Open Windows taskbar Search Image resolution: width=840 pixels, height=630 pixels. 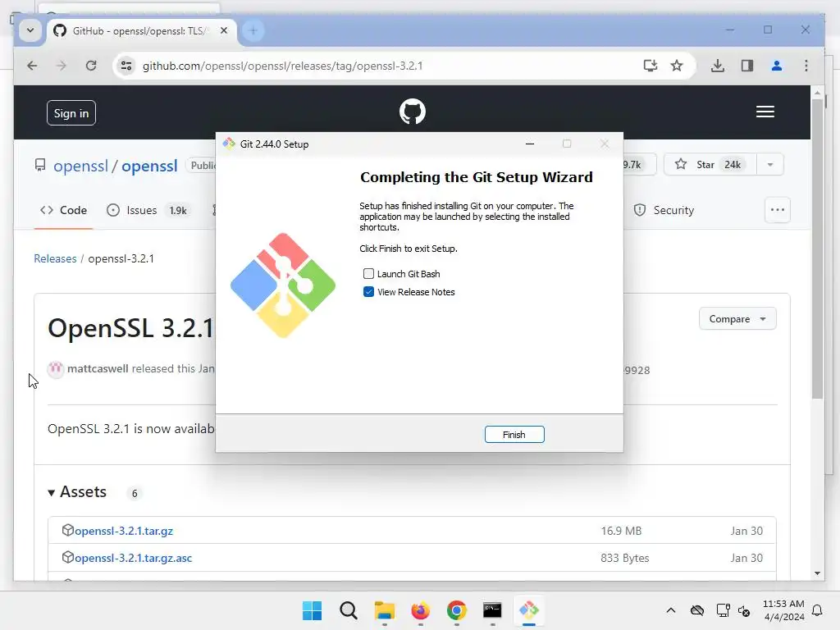click(x=348, y=610)
